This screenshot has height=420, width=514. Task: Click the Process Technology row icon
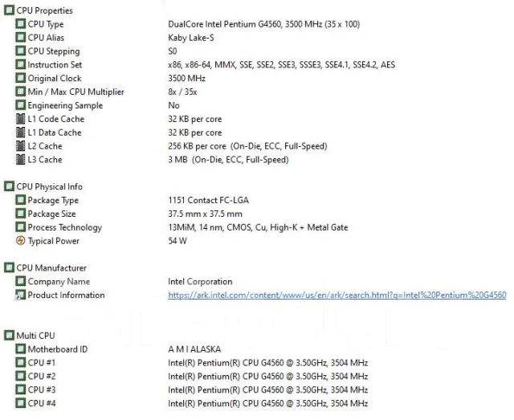(20, 227)
